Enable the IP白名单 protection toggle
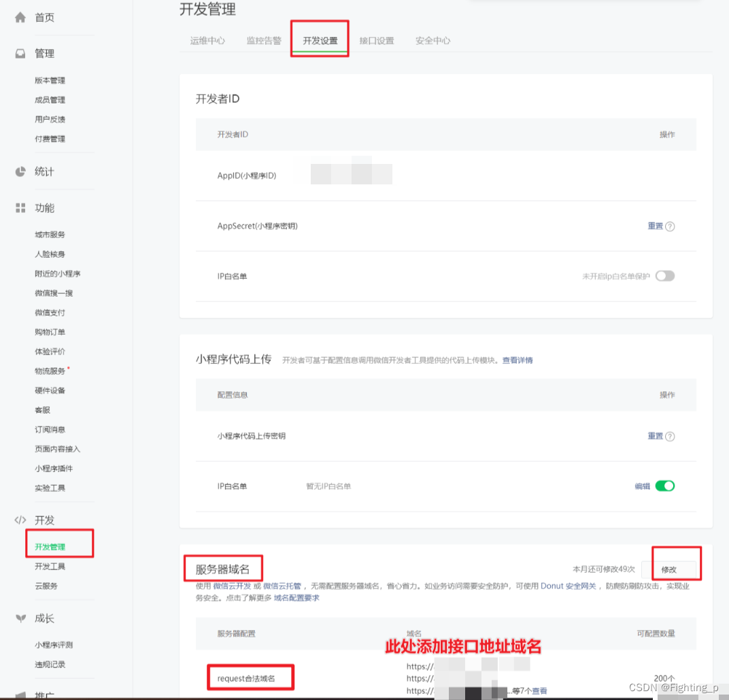729x700 pixels. (x=665, y=276)
